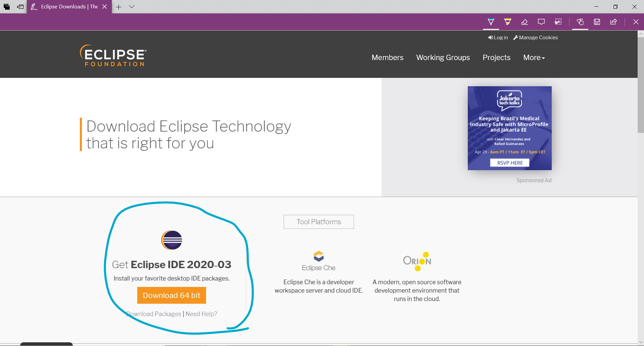Show tab previews chevron
This screenshot has width=644, height=346.
pyautogui.click(x=132, y=7)
